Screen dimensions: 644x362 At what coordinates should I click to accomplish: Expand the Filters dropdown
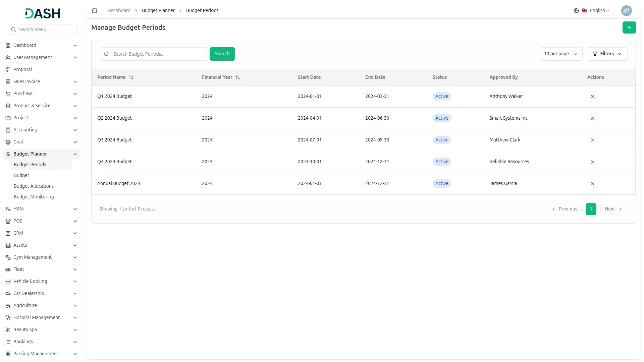[x=607, y=54]
